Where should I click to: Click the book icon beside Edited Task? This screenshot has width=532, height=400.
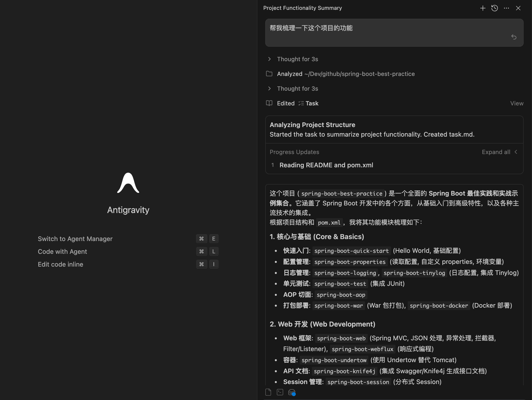(x=269, y=103)
